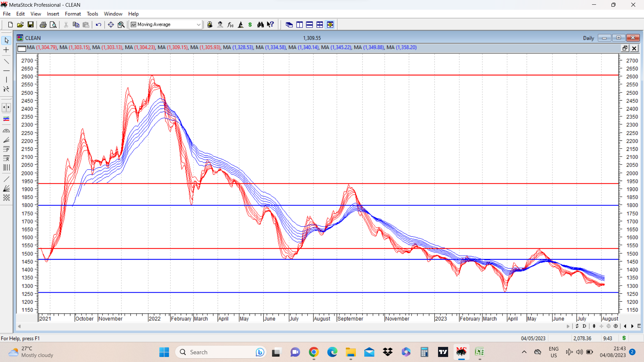The image size is (644, 362).
Task: Choose the Fibonacci arcs tool
Action: point(6,131)
